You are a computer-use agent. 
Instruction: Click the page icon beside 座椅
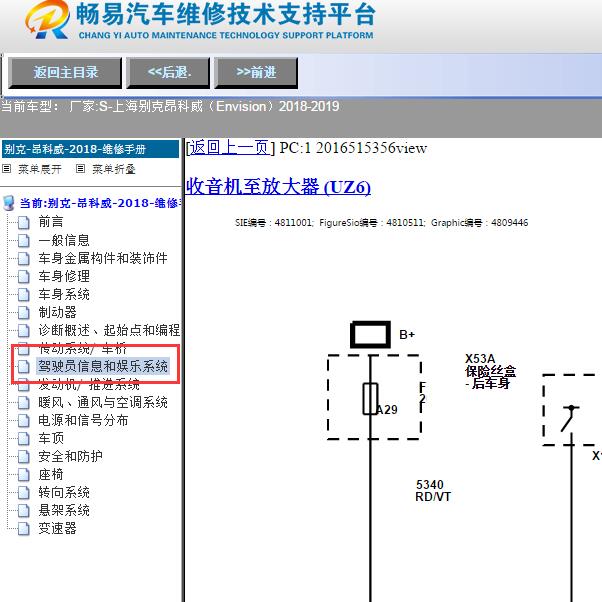tap(24, 475)
